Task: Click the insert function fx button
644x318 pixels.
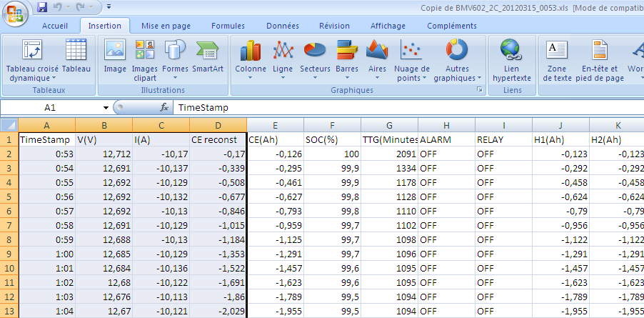Action: tap(164, 108)
